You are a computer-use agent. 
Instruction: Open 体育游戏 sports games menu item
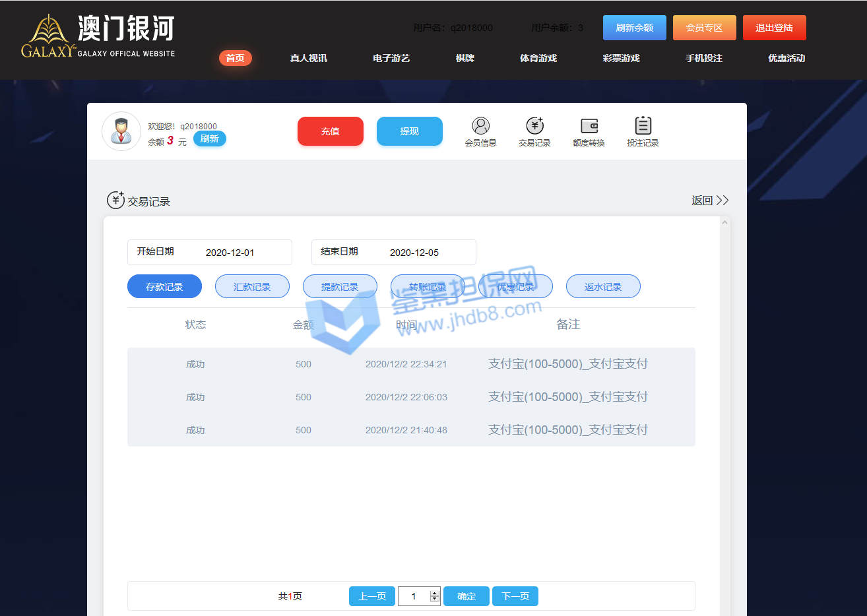coord(538,58)
